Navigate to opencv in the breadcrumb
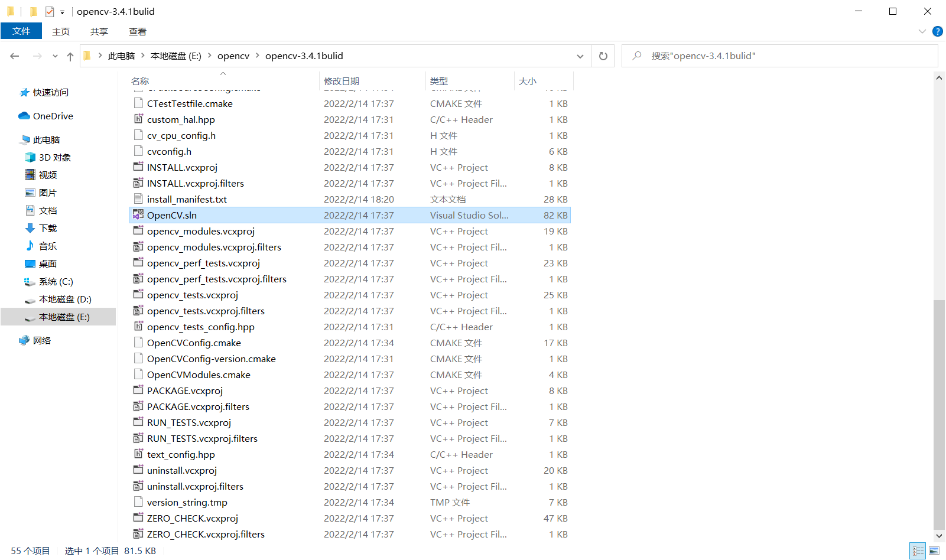The image size is (946, 560). pyautogui.click(x=233, y=56)
